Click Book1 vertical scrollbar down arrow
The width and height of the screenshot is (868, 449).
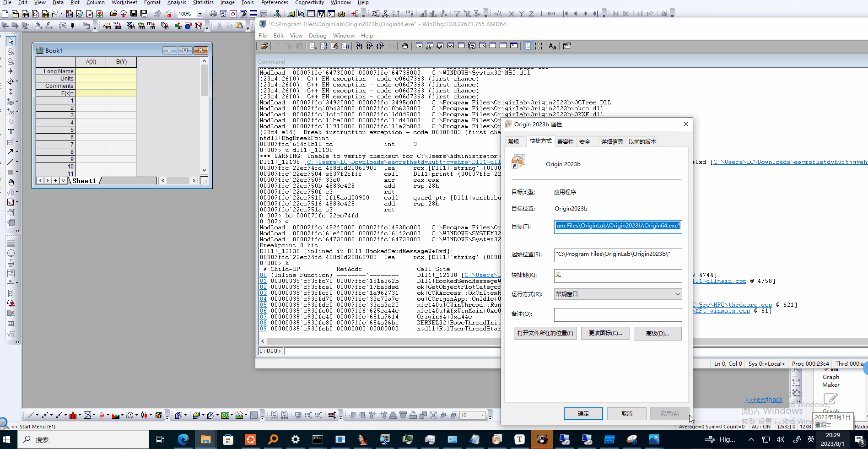(x=204, y=170)
